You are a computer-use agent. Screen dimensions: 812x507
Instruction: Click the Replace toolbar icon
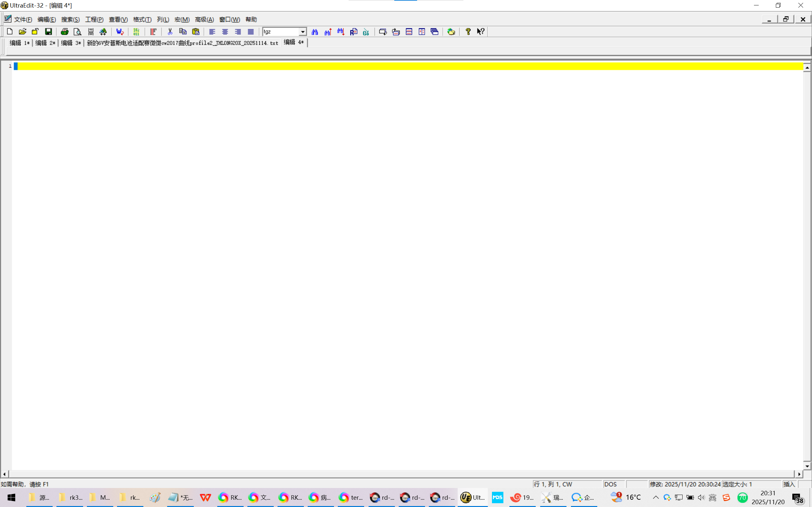tap(354, 31)
